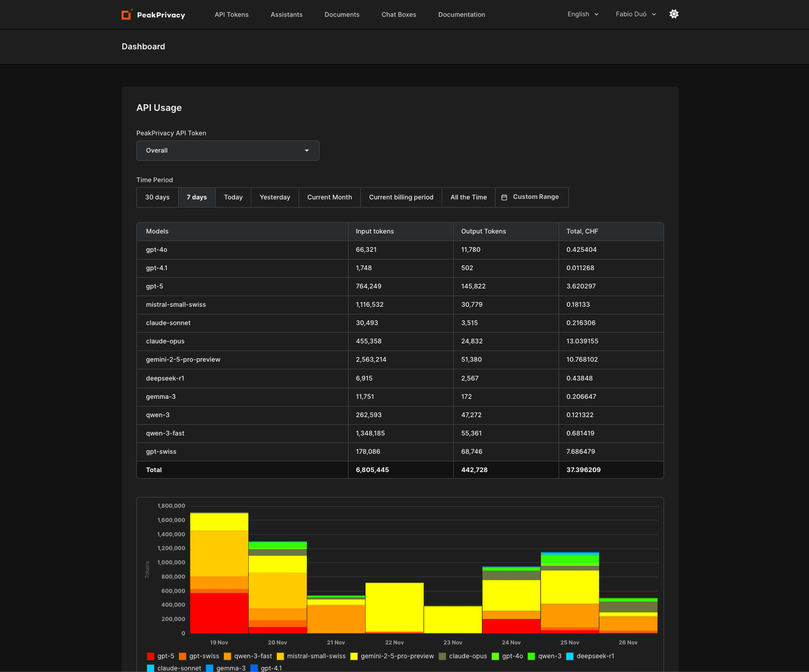Switch to Yesterday time period

tap(275, 197)
